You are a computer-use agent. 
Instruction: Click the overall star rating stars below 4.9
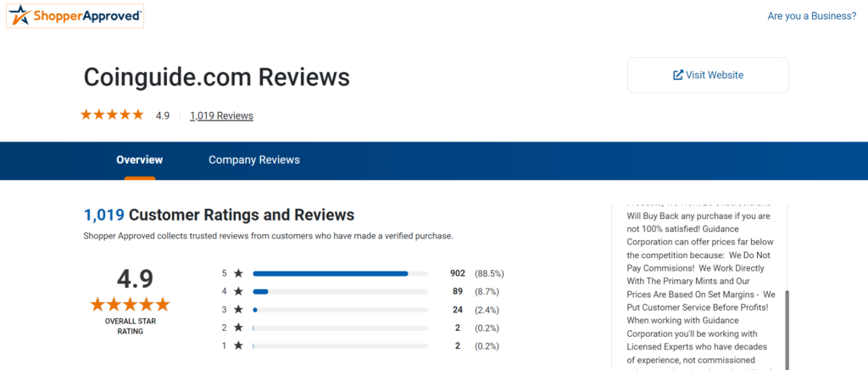click(x=130, y=304)
